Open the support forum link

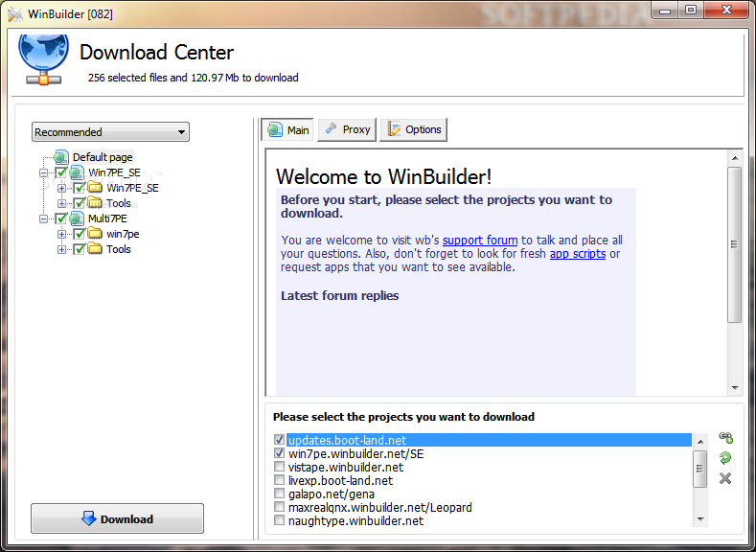(x=480, y=241)
